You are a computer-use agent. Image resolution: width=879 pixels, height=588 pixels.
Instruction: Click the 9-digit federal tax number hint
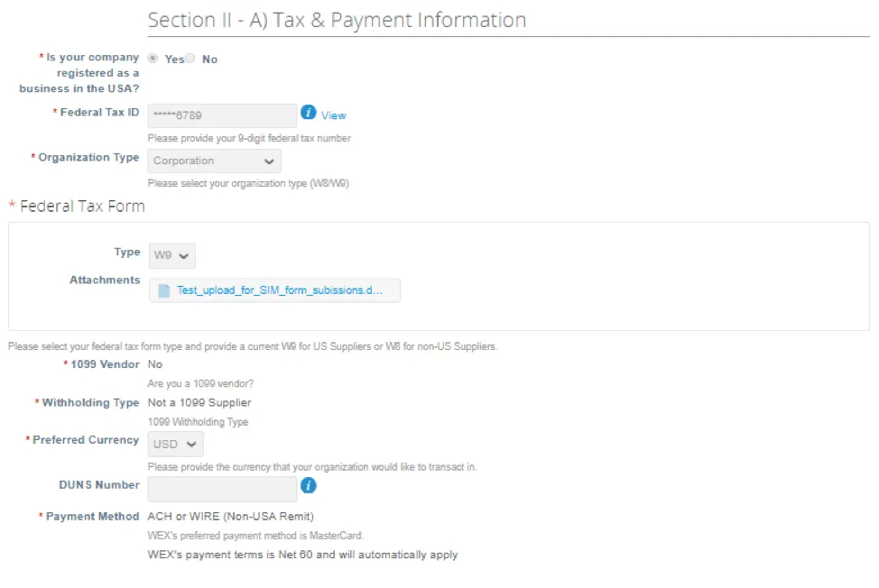249,138
